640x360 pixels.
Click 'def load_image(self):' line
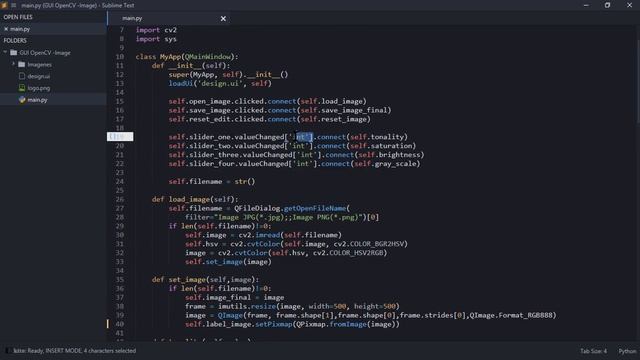(x=195, y=199)
